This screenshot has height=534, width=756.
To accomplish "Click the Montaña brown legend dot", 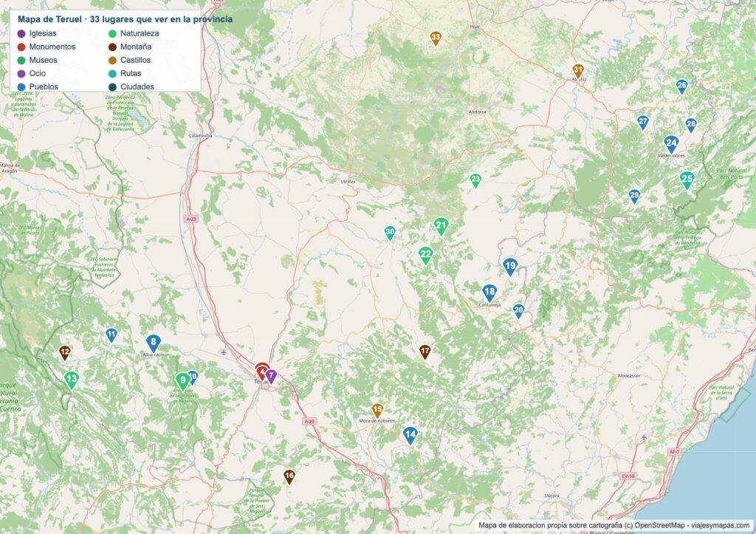I will point(112,47).
